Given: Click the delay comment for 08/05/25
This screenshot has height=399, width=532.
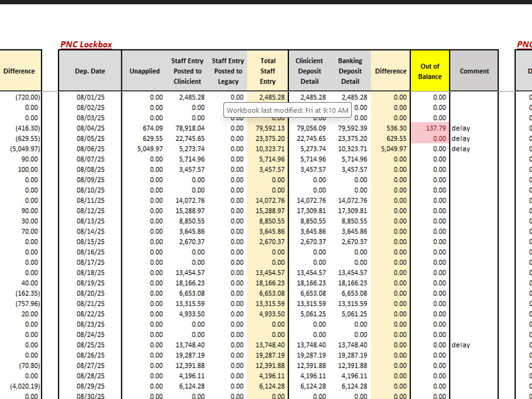Looking at the screenshot, I should coord(461,138).
